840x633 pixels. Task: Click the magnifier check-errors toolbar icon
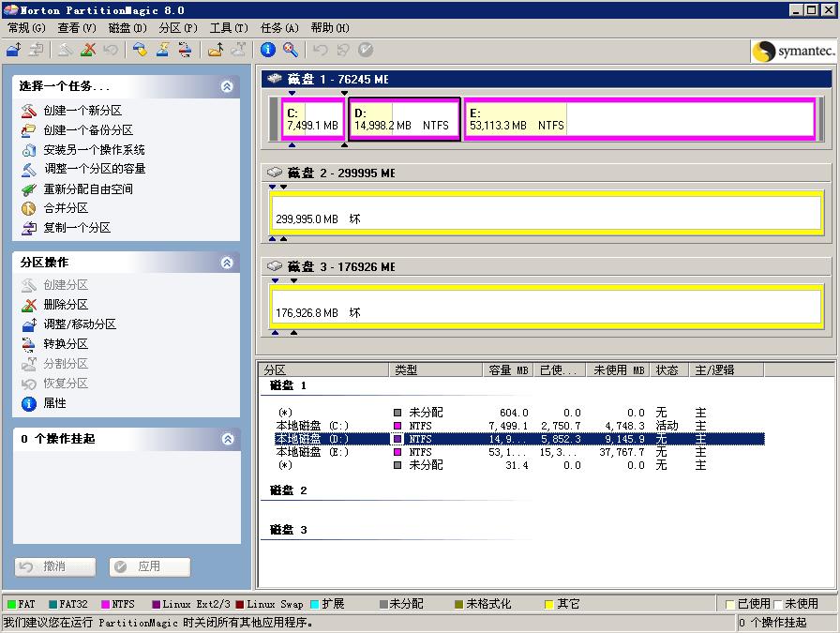(291, 50)
